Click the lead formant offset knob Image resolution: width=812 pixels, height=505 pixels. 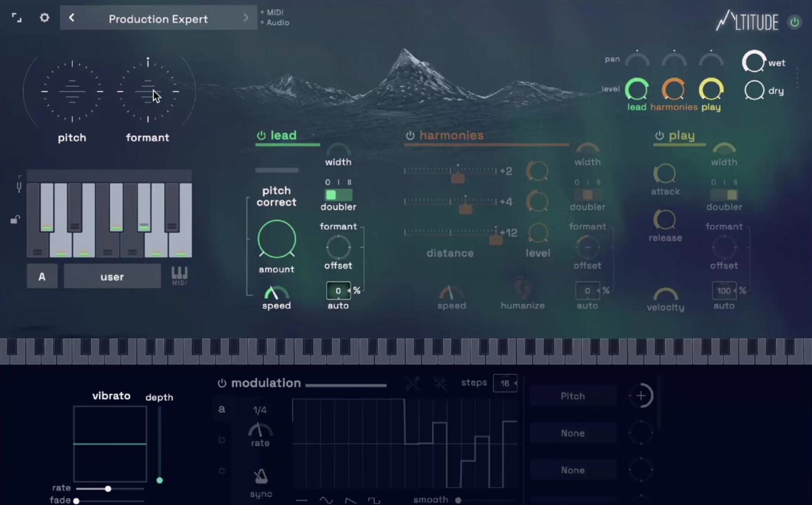[x=338, y=247]
